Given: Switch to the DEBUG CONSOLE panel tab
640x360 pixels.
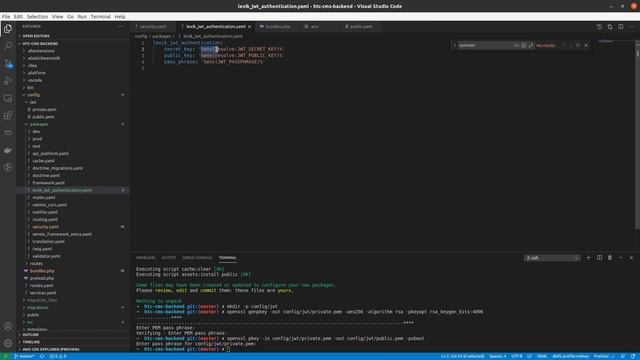Looking at the screenshot, I should 197,258.
